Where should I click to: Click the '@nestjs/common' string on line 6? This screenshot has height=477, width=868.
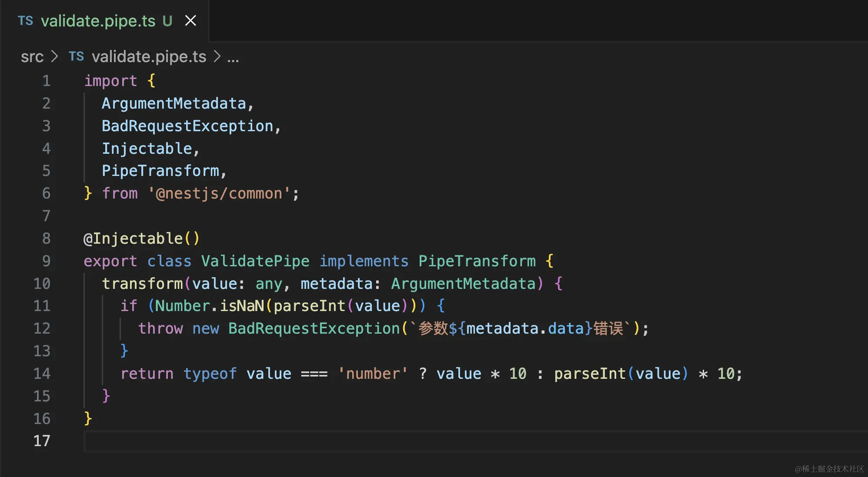click(x=219, y=193)
